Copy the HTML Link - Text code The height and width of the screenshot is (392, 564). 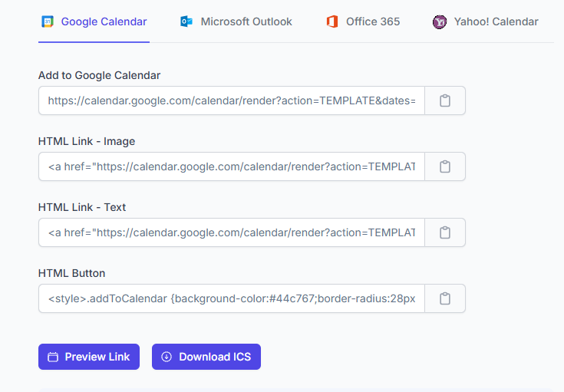[x=444, y=232]
